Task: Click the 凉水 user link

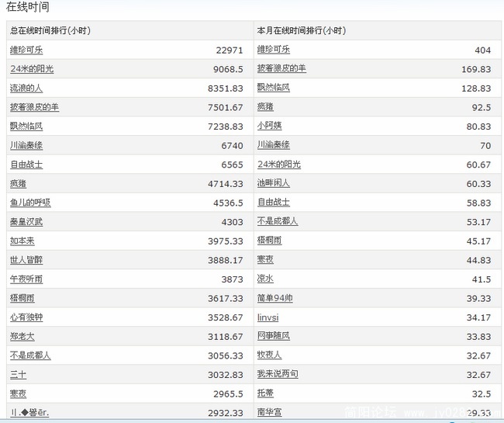Action: 265,278
